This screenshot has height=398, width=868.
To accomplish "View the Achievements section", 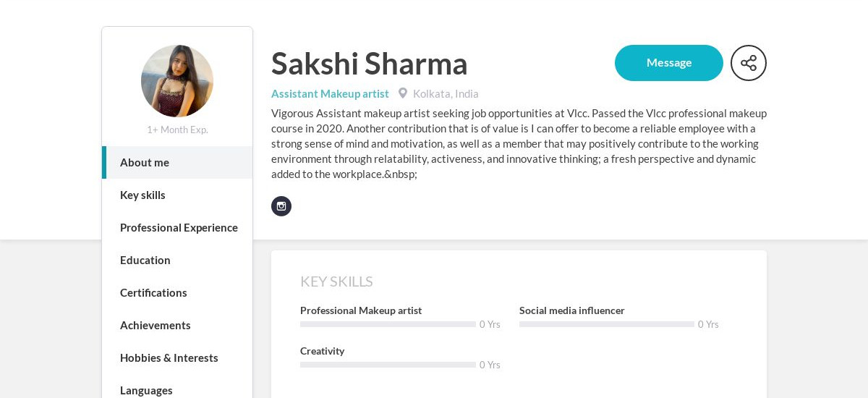I will click(177, 325).
